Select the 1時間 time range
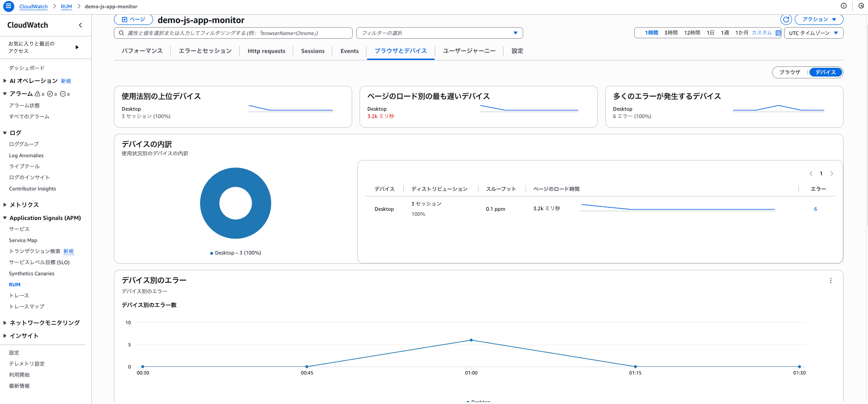868x404 pixels. (651, 33)
